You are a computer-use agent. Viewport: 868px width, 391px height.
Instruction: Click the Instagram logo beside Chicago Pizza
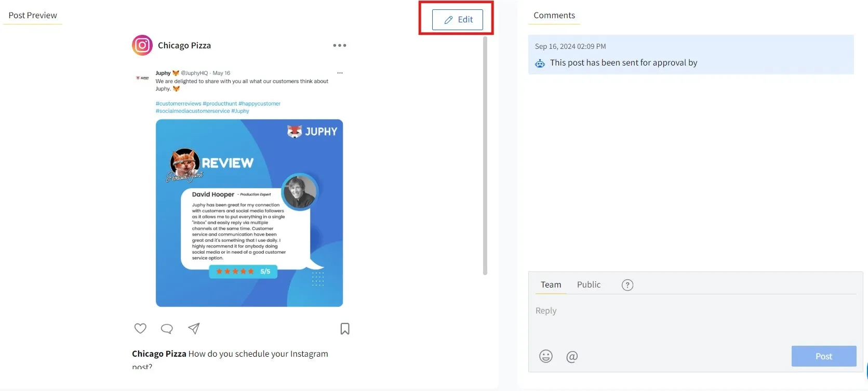pyautogui.click(x=142, y=45)
